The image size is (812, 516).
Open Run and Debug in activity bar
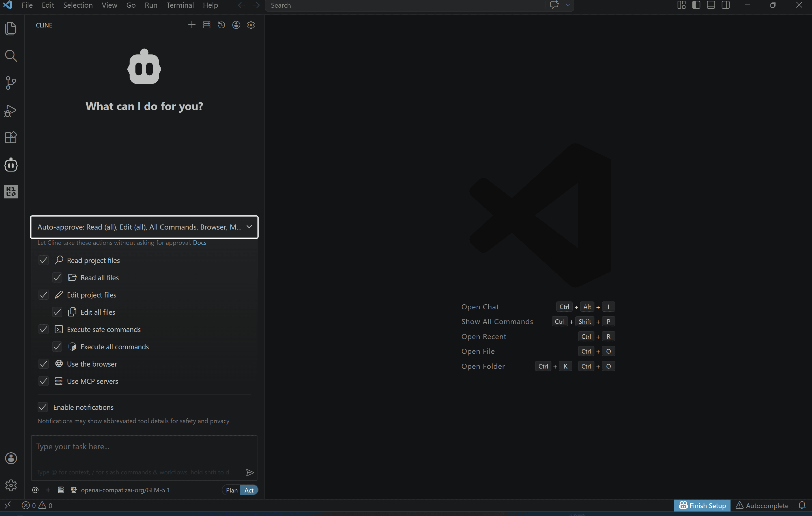11,111
